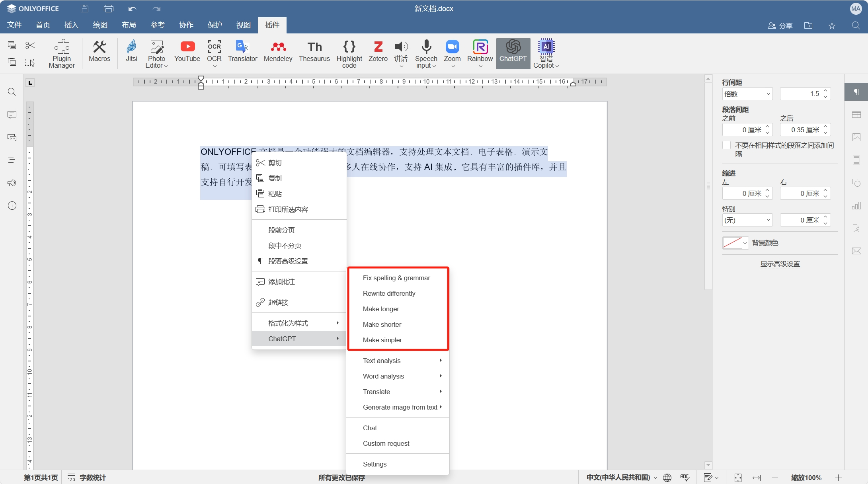
Task: Click fit to width icon
Action: pyautogui.click(x=756, y=477)
